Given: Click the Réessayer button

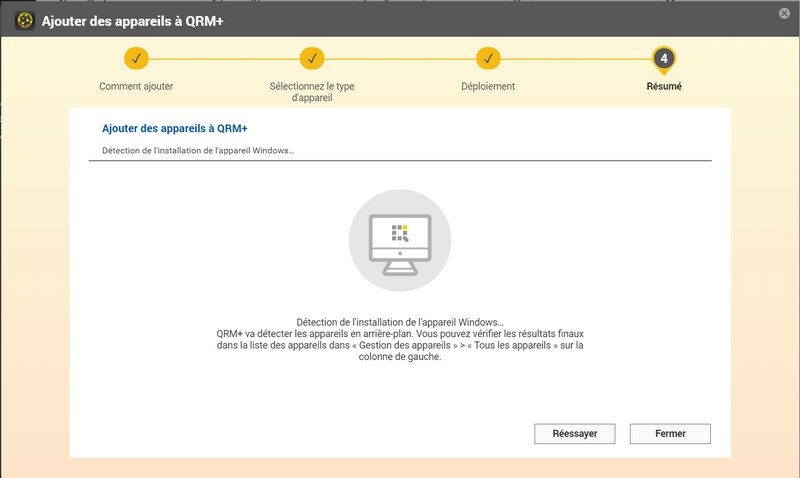Looking at the screenshot, I should point(574,434).
